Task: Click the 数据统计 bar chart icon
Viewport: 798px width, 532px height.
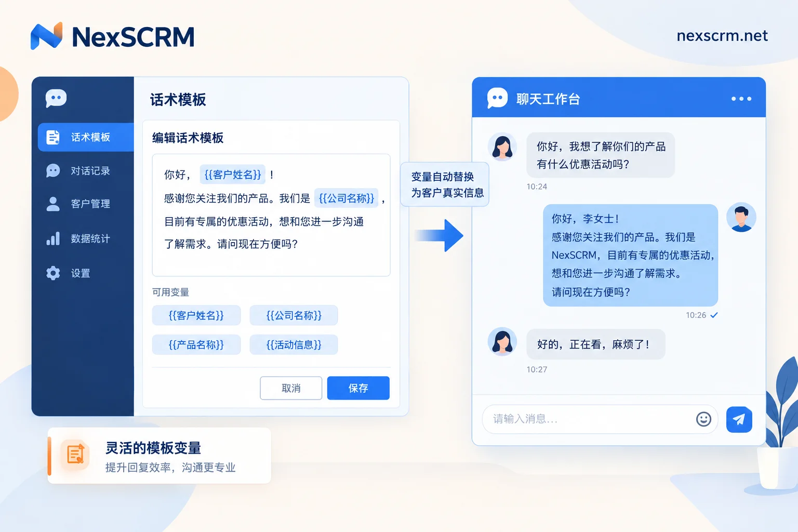Action: [x=53, y=238]
